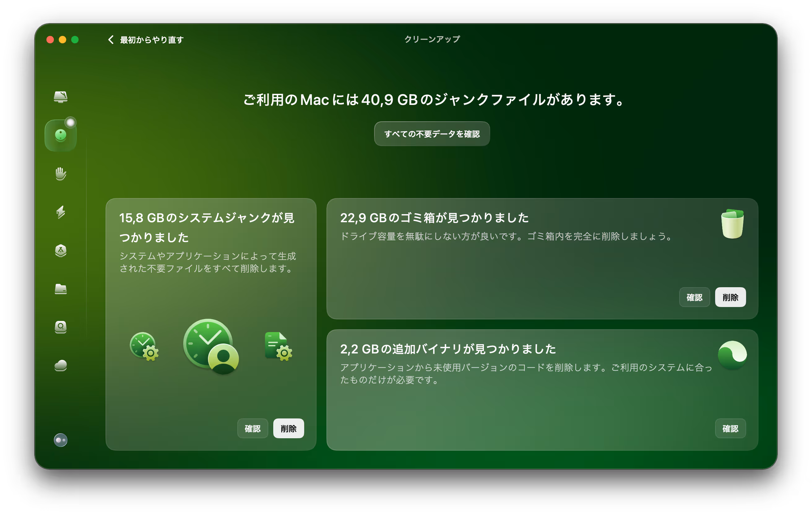The width and height of the screenshot is (812, 515).
Task: Click 確認 in system junk card
Action: (x=253, y=428)
